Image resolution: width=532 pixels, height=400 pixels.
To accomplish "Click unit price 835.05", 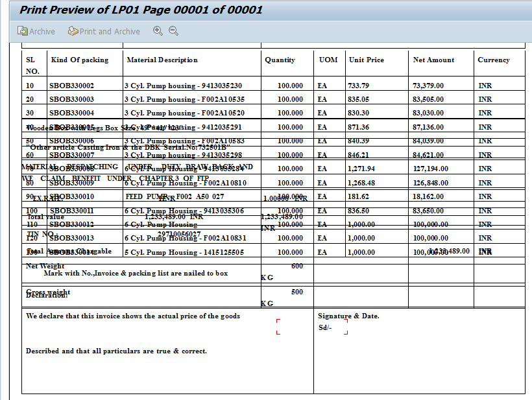I will [x=358, y=99].
